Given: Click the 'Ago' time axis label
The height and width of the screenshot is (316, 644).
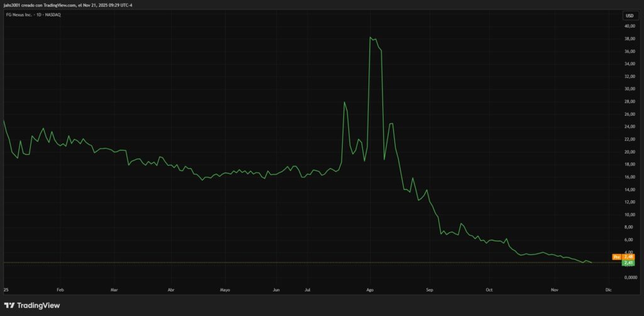Looking at the screenshot, I should tap(370, 290).
